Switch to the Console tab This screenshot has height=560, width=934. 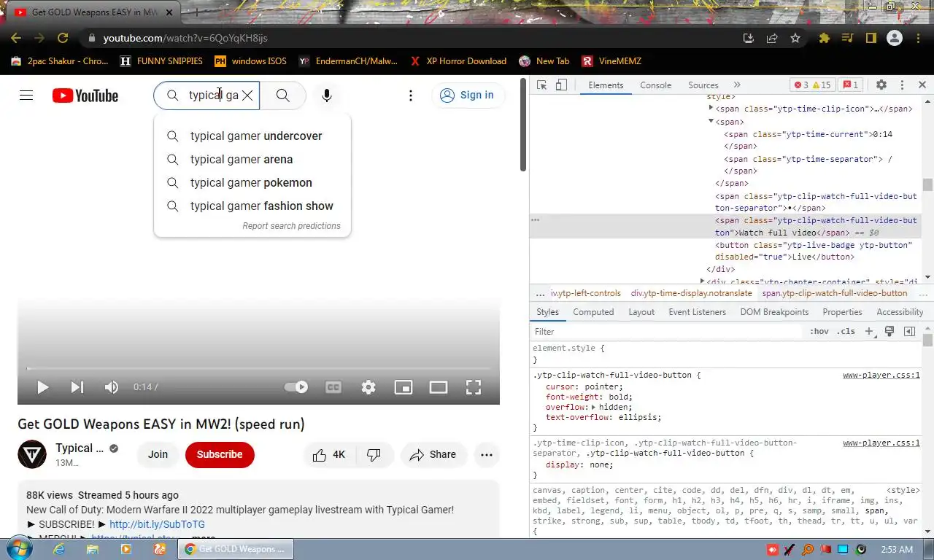pos(655,85)
